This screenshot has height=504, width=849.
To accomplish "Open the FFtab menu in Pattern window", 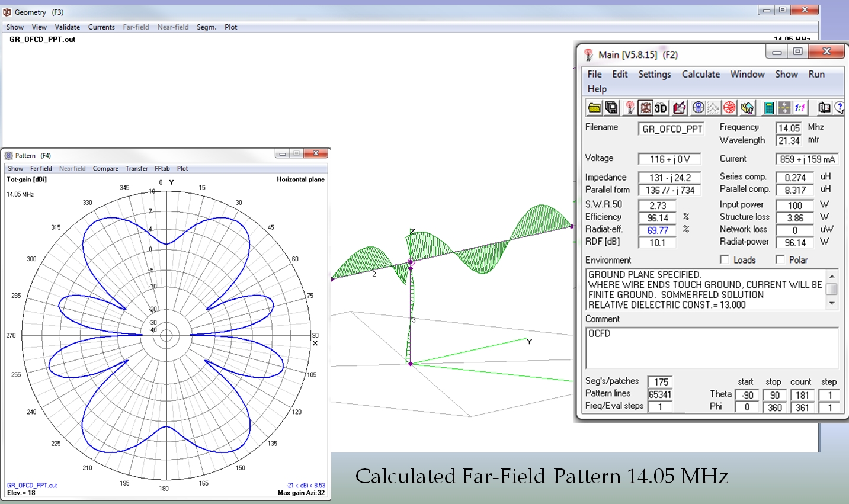I will [x=162, y=169].
